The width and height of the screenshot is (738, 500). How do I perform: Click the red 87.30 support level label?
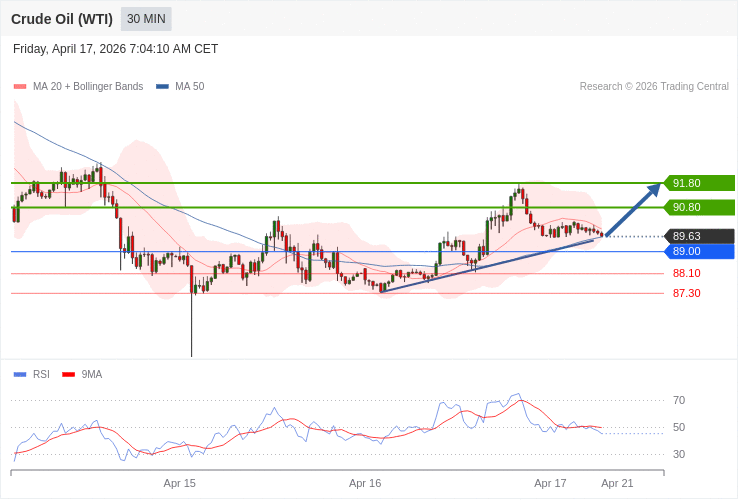(x=686, y=293)
